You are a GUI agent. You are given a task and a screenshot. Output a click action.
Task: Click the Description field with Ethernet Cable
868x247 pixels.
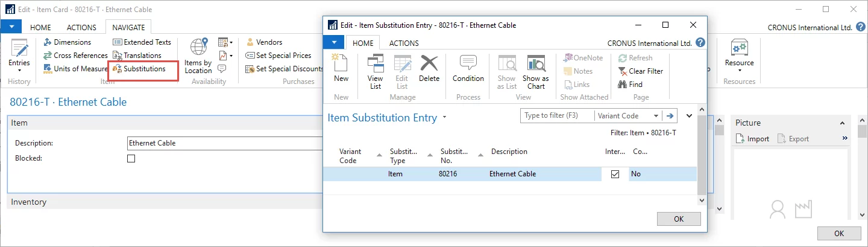pos(223,143)
